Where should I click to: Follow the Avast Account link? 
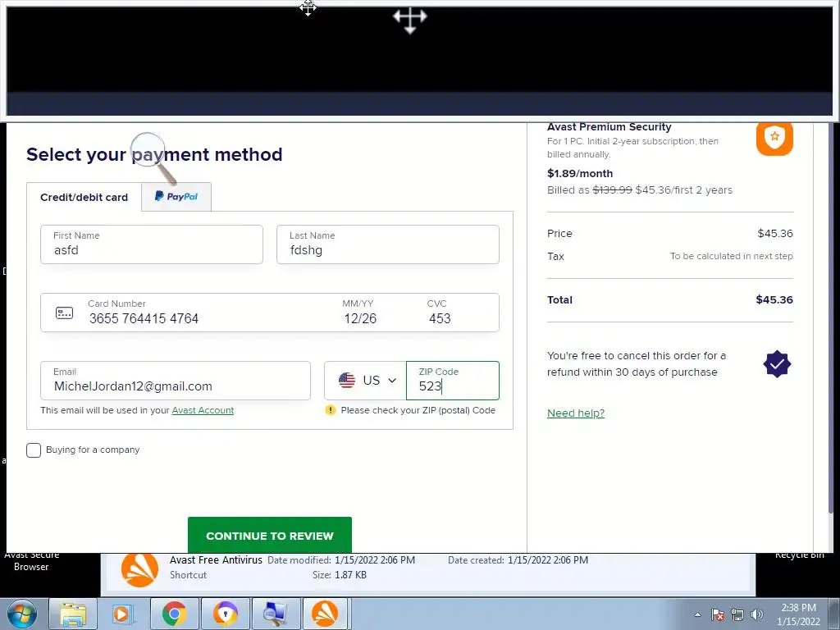[x=203, y=410]
